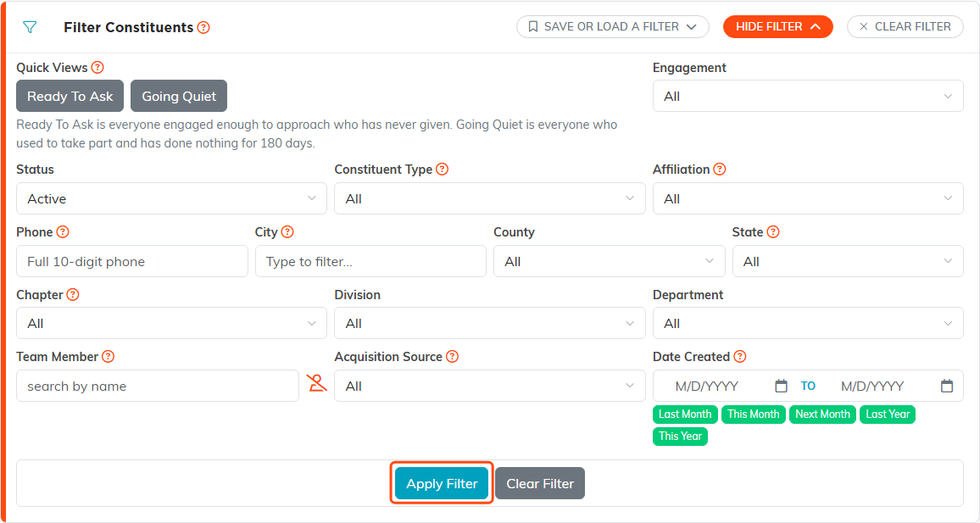Open Date Created help icon
The height and width of the screenshot is (523, 980).
point(740,356)
